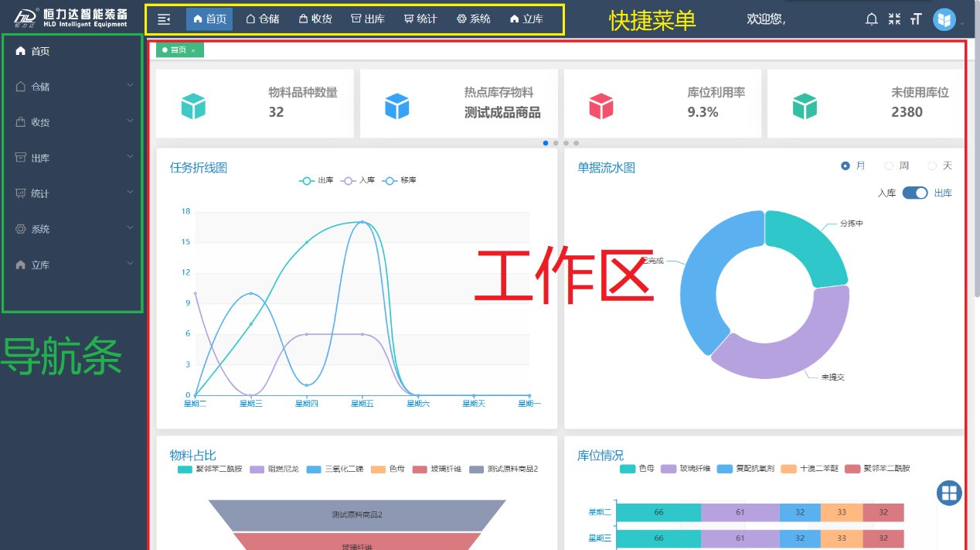Expand the 统计 item in sidebar
The width and height of the screenshot is (980, 550).
(73, 193)
